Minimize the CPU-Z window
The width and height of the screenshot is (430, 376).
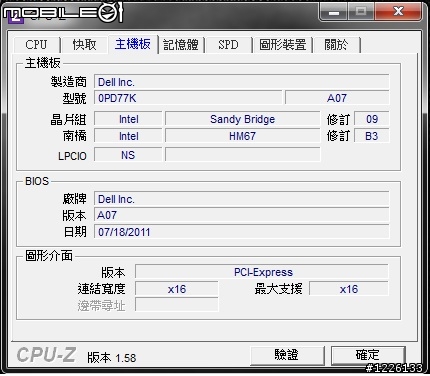tap(334, 12)
